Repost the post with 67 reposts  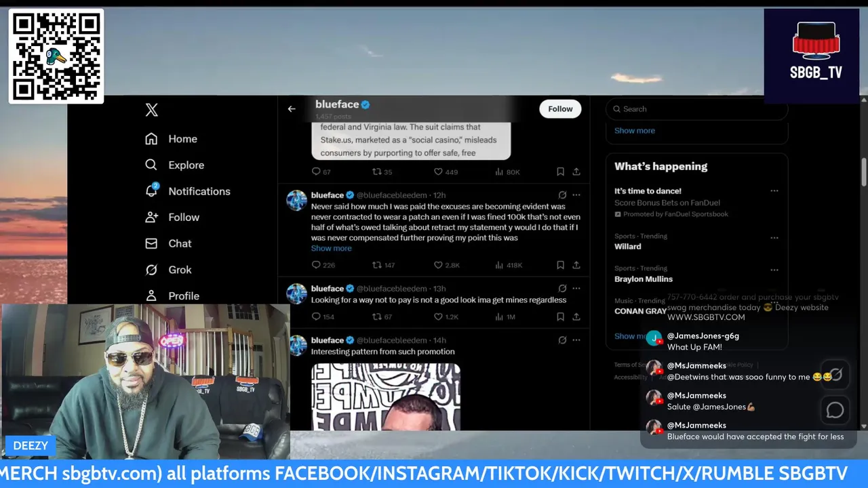pos(382,317)
